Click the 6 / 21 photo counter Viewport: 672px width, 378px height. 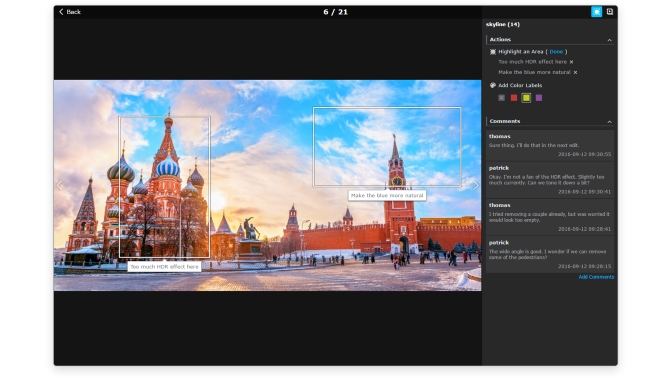336,12
